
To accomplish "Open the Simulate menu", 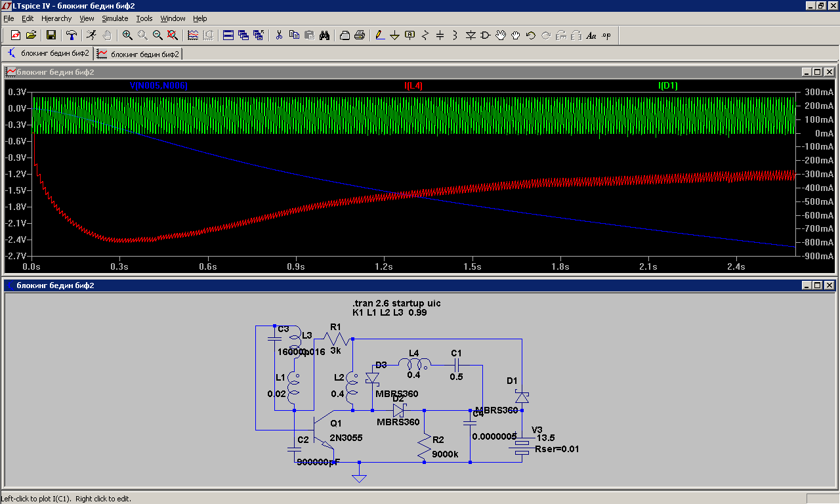I will [115, 18].
